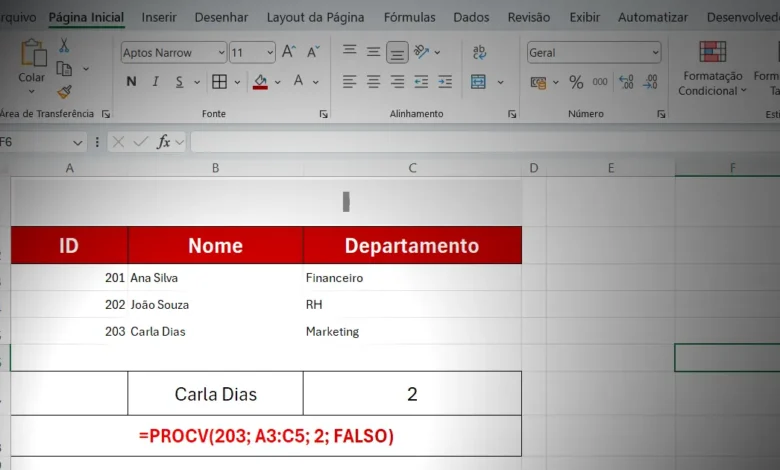Toggle italic I formatting

point(155,82)
